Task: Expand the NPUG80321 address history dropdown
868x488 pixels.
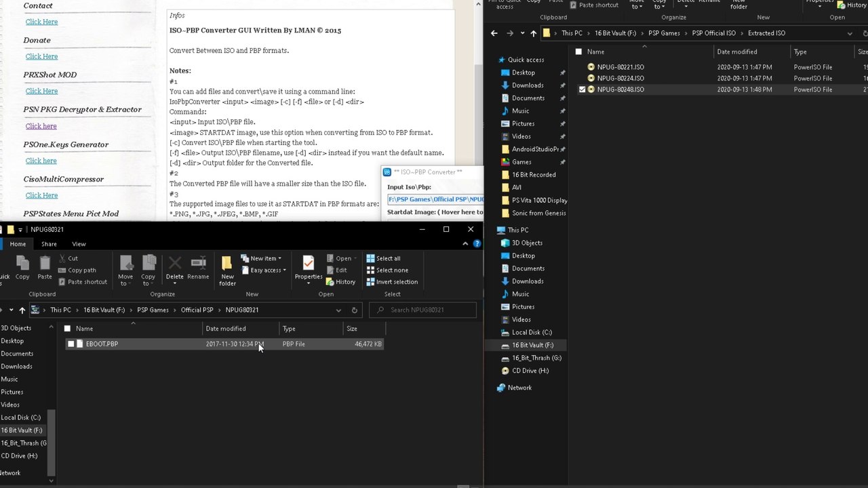Action: click(338, 310)
